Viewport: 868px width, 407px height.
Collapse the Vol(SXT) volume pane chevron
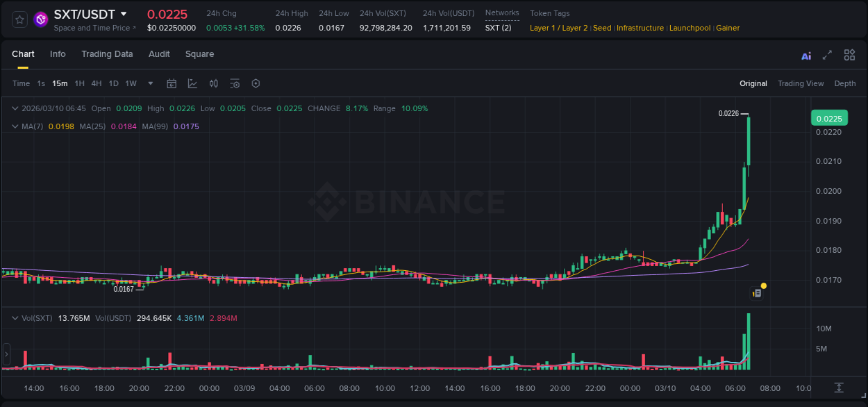point(15,317)
